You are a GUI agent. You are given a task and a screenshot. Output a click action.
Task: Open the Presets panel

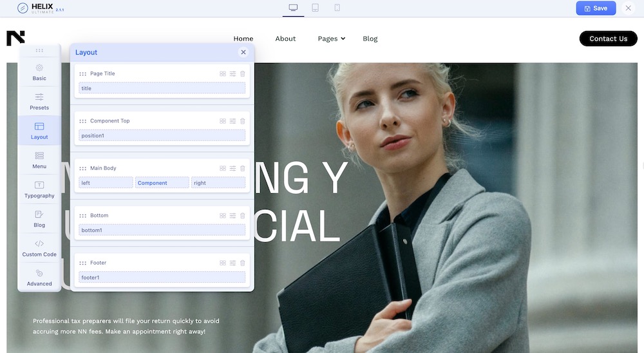(x=39, y=102)
